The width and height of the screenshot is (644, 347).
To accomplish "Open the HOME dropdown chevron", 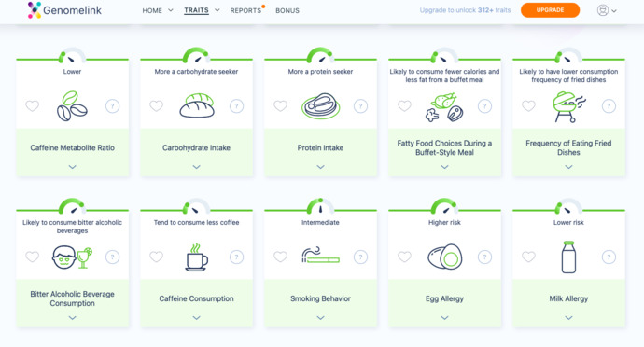I will point(171,10).
